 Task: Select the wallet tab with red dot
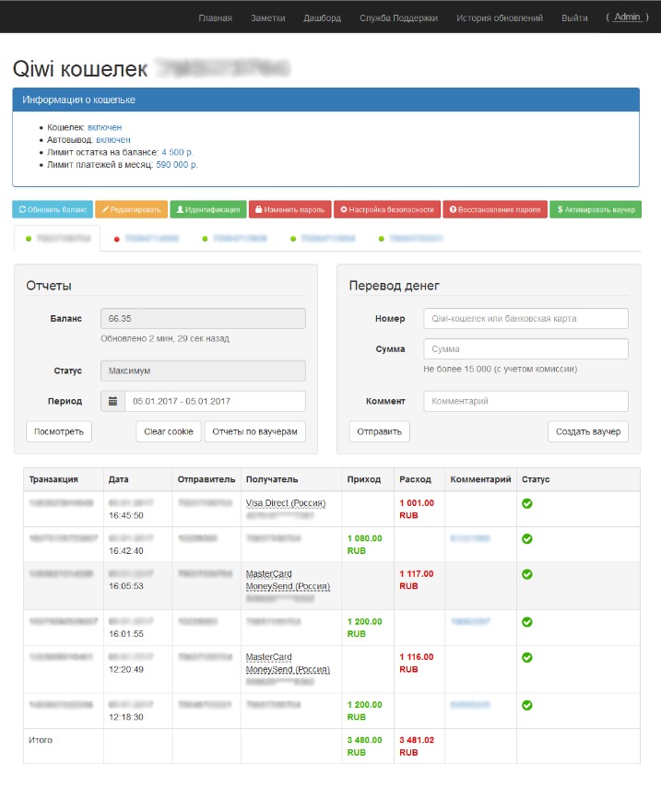click(x=146, y=238)
